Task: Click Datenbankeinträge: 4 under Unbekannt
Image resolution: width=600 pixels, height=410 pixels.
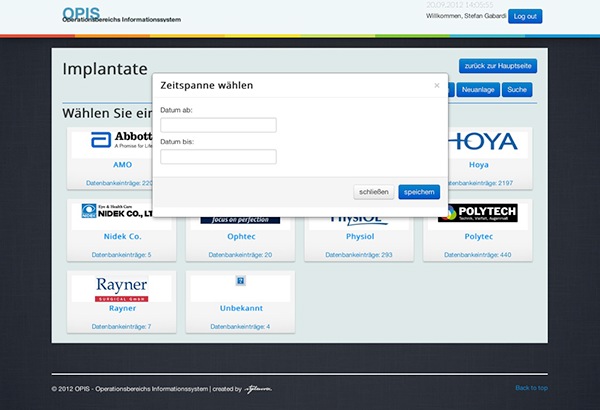Action: (x=240, y=327)
